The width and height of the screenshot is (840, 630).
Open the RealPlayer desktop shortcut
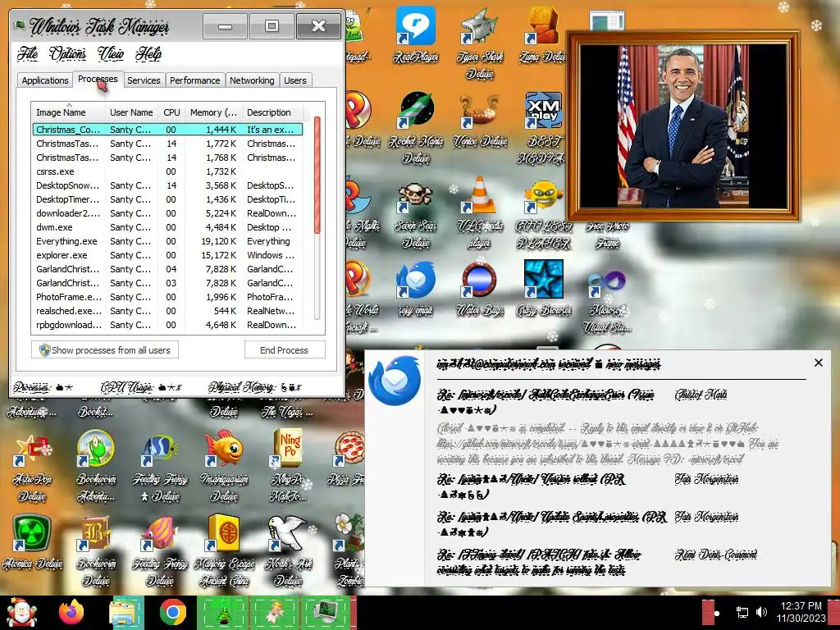click(416, 34)
